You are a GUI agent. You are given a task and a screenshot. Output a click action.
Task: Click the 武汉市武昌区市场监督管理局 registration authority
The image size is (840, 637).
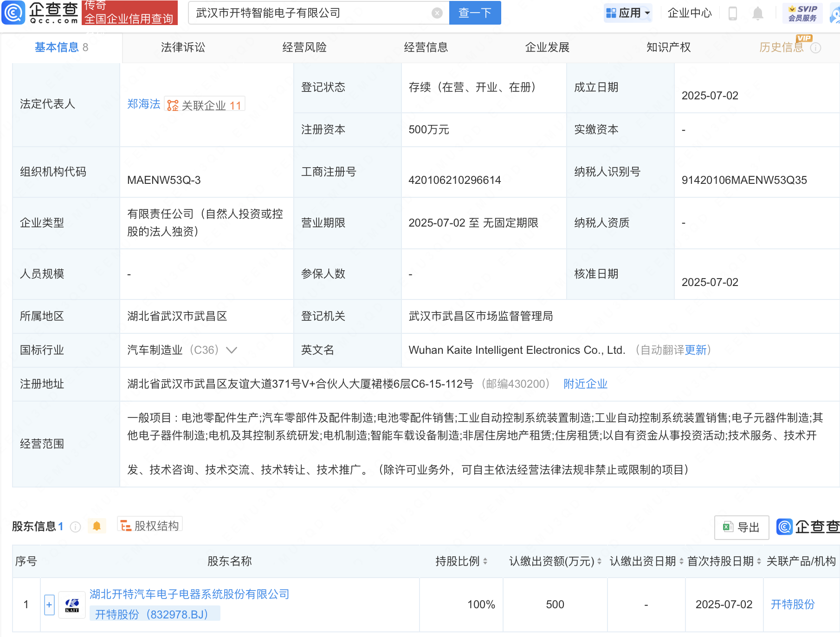481,316
